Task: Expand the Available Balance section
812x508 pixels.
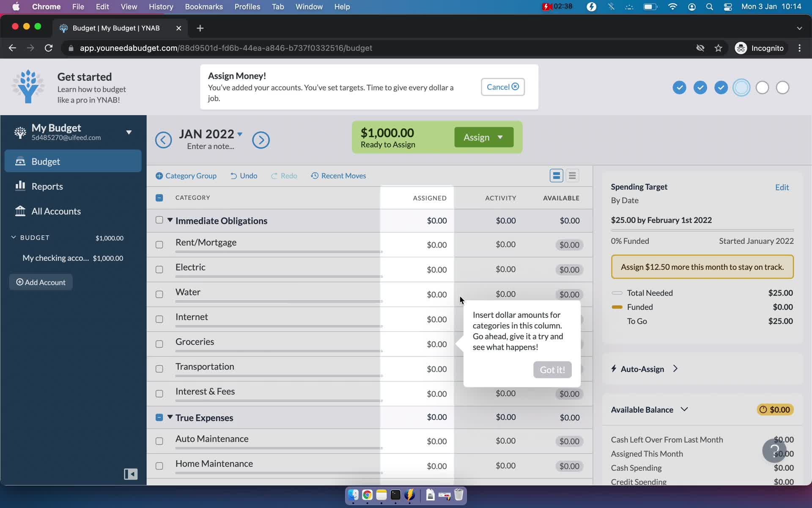Action: (685, 409)
